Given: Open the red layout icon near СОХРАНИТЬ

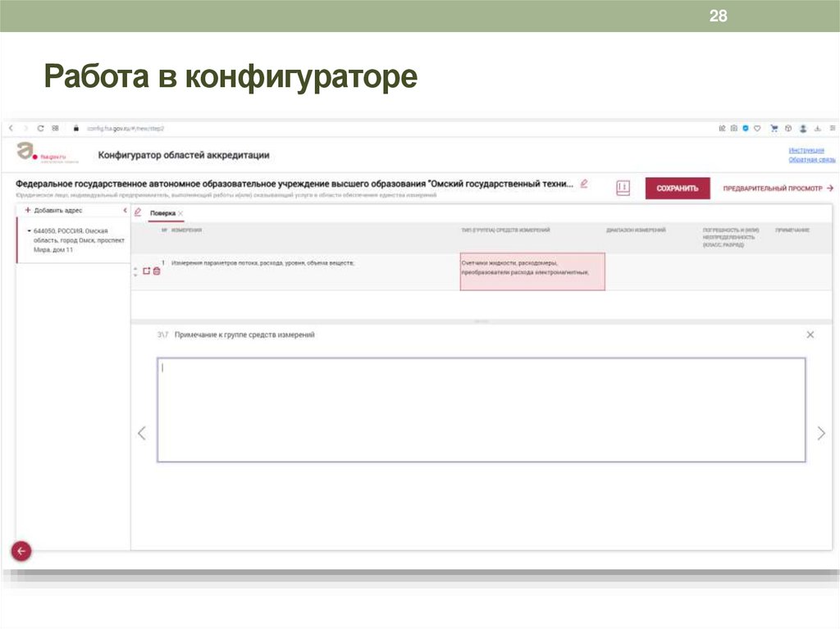Looking at the screenshot, I should click(623, 187).
